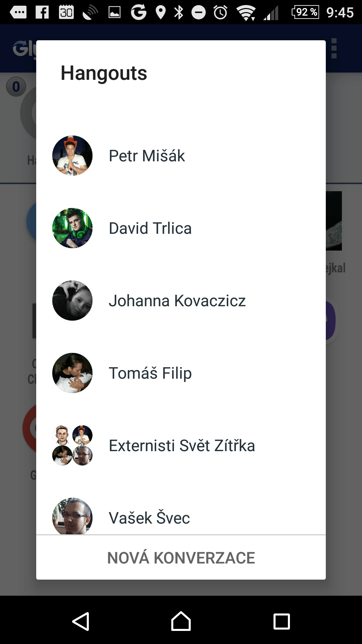Tap Tomáš Filip's profile avatar
The image size is (362, 644).
click(x=72, y=373)
